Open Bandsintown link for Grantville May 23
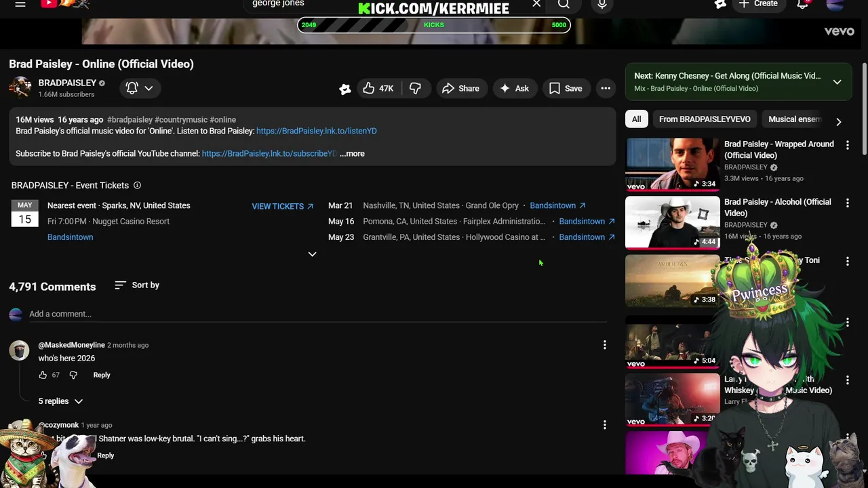This screenshot has height=488, width=868. click(587, 237)
